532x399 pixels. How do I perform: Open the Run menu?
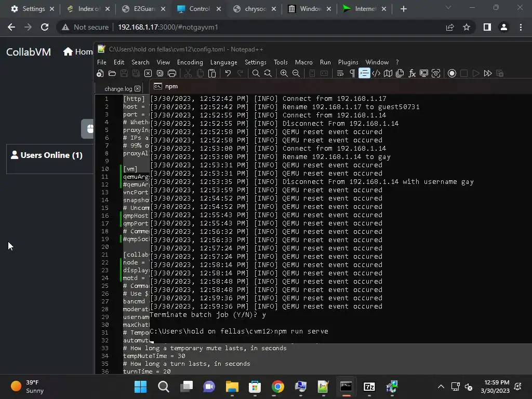pos(325,62)
